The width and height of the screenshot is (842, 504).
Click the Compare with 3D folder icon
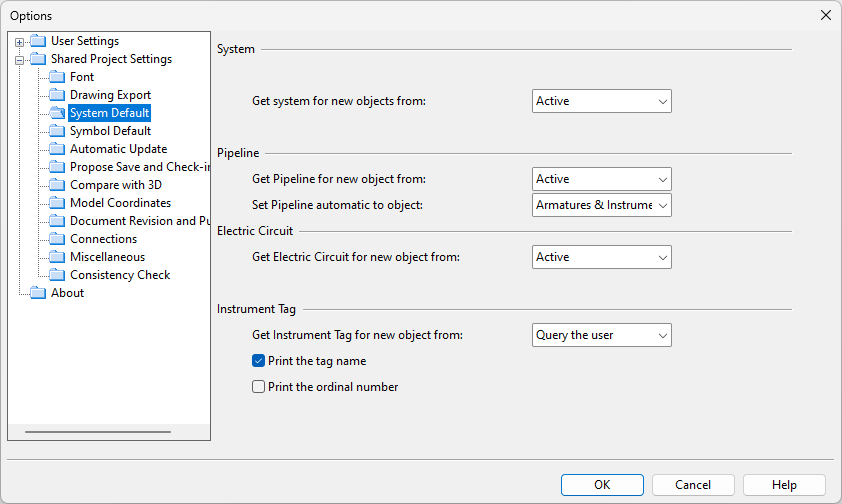coord(57,185)
